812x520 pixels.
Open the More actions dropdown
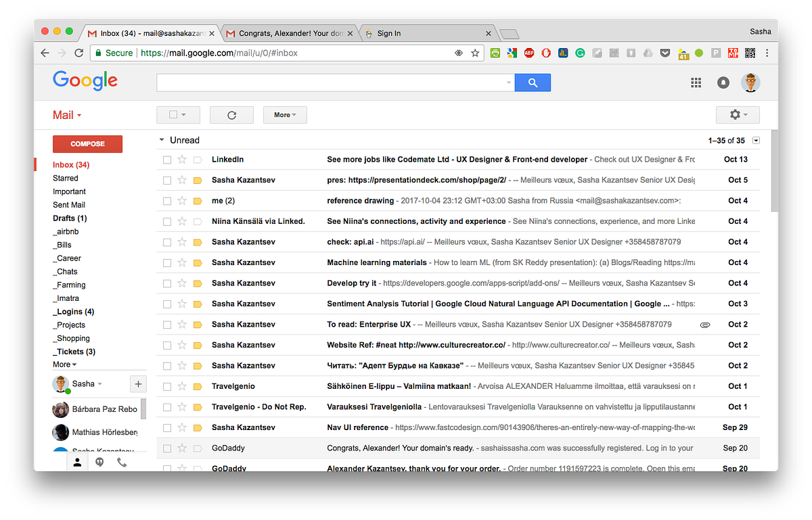click(285, 115)
